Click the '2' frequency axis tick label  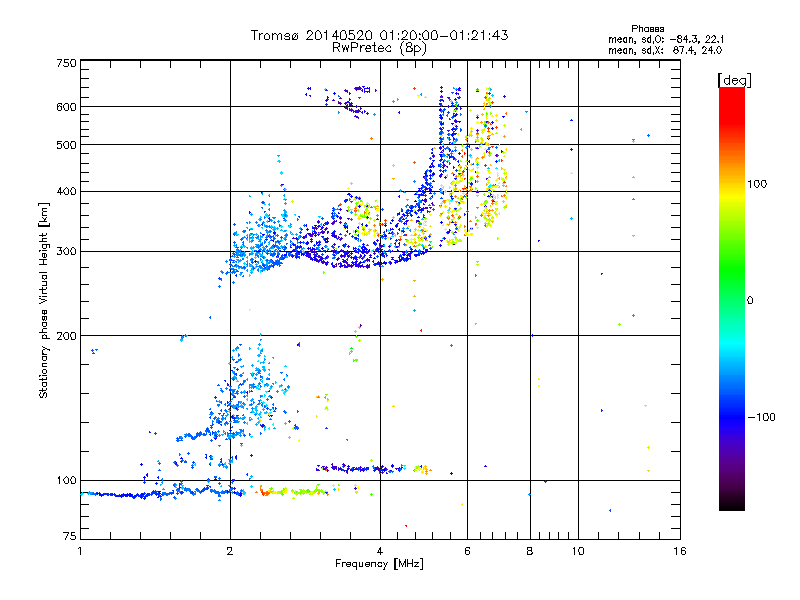(x=230, y=551)
